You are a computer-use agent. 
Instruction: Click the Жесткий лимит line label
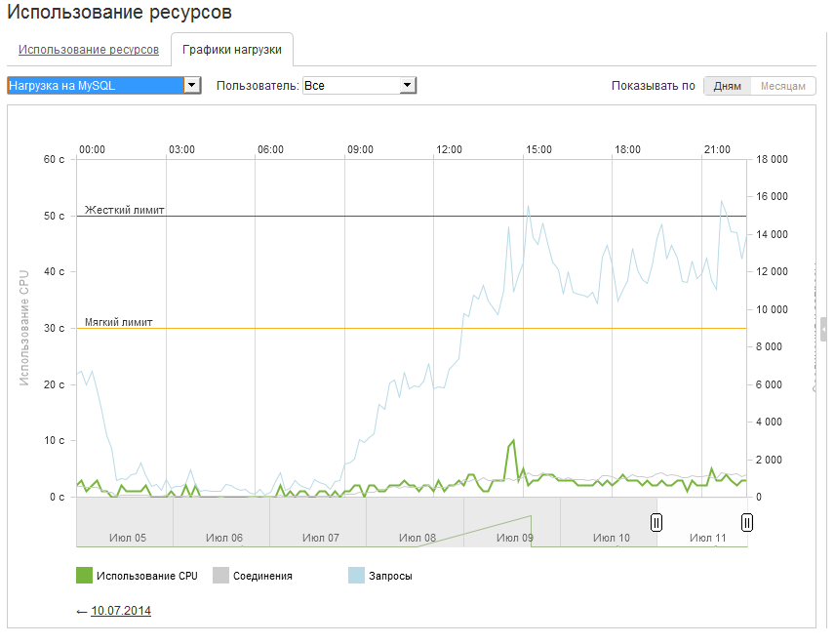pyautogui.click(x=125, y=209)
